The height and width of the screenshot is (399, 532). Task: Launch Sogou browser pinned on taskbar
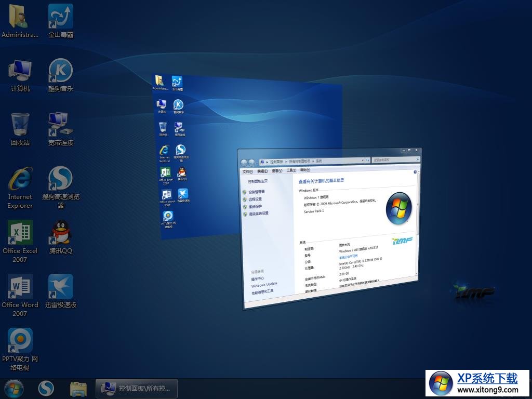tap(46, 389)
